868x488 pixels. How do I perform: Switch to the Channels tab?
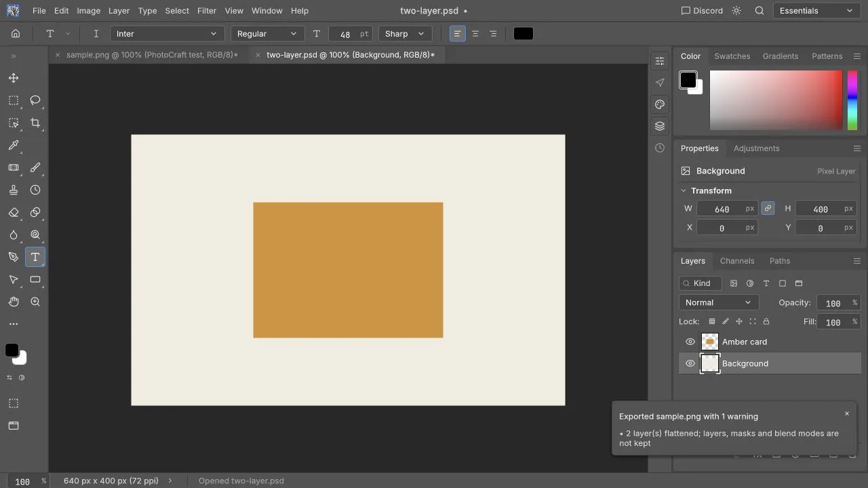point(737,261)
